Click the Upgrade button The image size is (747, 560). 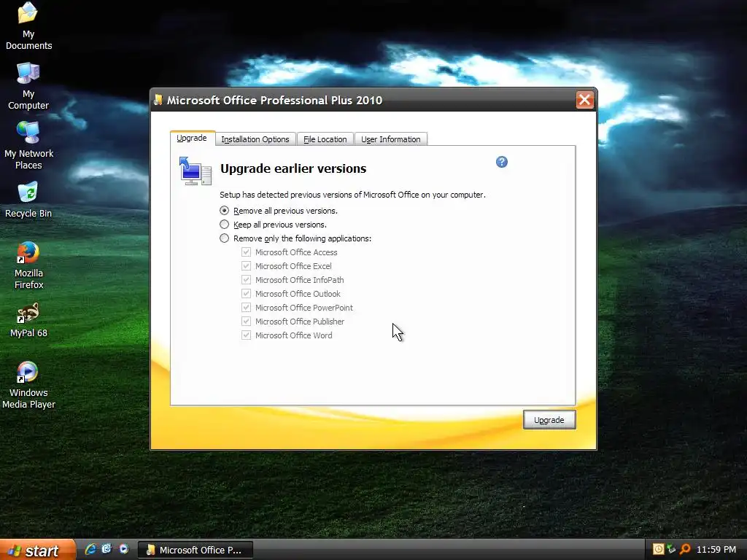point(549,420)
